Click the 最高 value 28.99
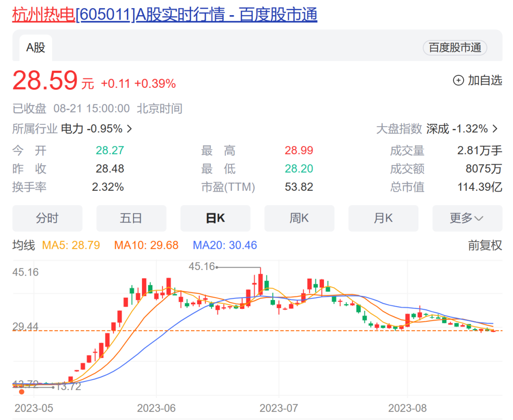513x420 pixels. coord(299,150)
